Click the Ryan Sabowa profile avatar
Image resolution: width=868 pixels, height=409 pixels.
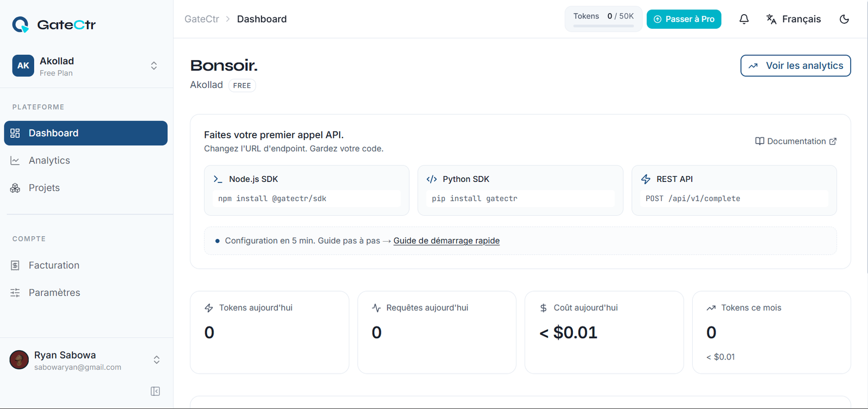(19, 360)
